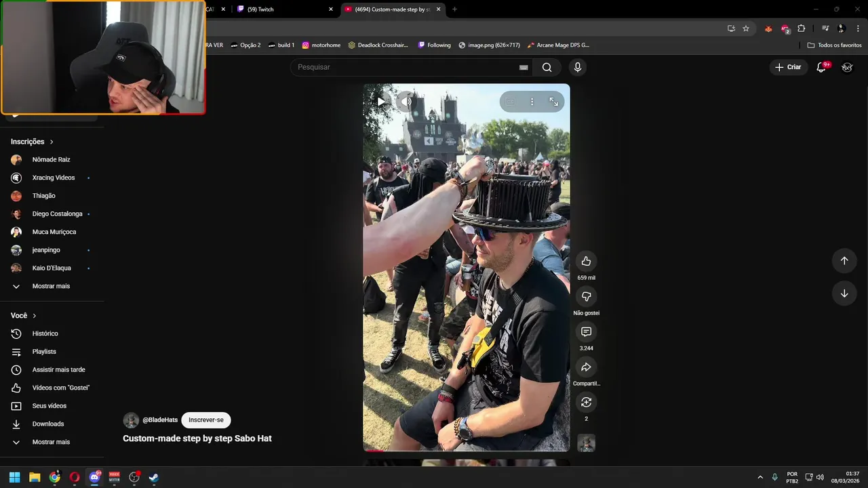Open Seus vídeos in the sidebar
The image size is (868, 488).
coord(52,406)
